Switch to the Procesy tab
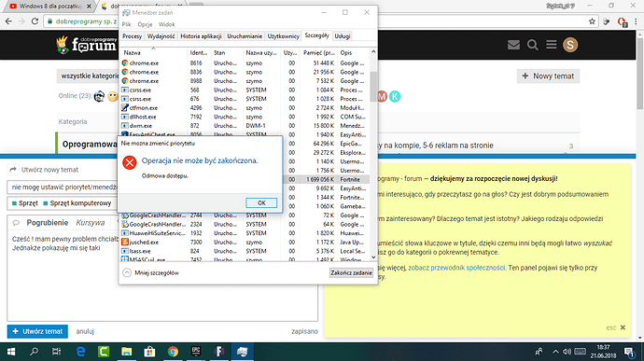644x361 pixels. 132,36
